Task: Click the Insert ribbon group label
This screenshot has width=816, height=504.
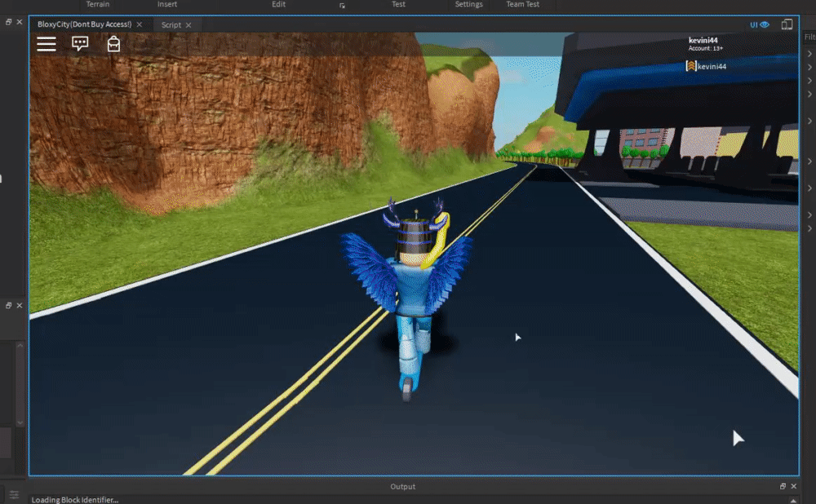Action: pyautogui.click(x=167, y=4)
